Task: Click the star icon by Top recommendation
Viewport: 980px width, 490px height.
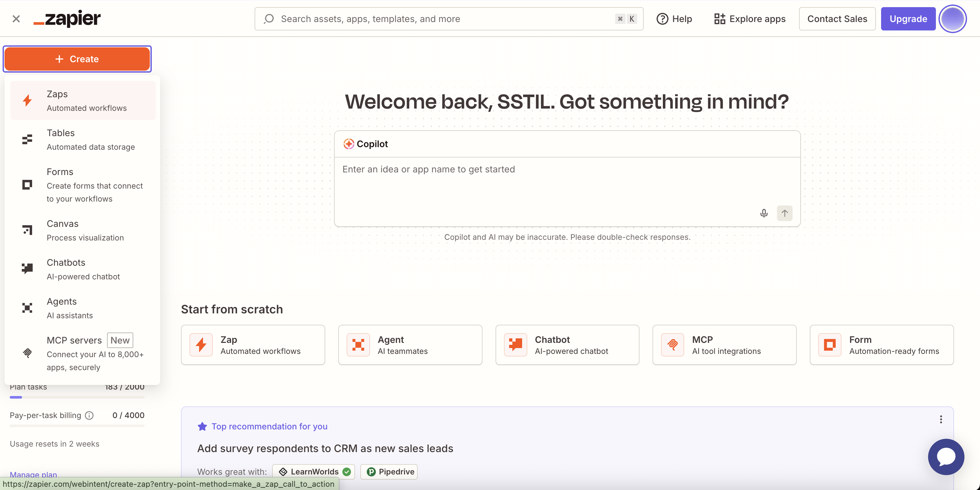Action: 202,426
